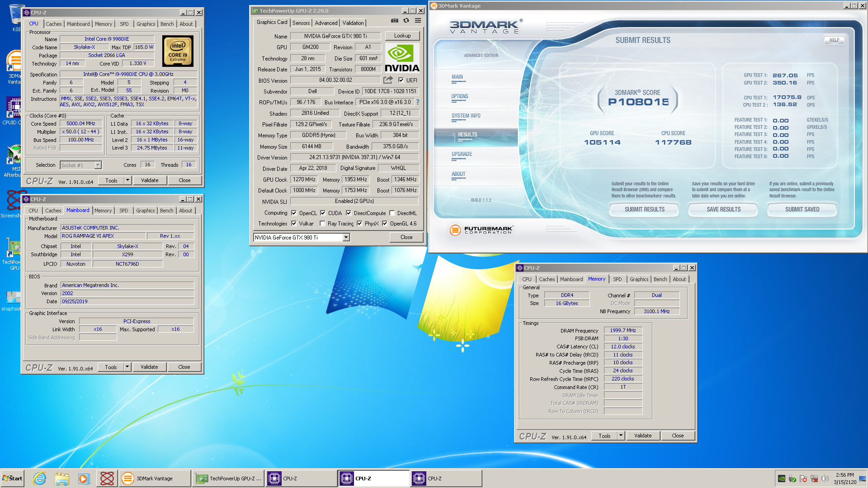Image resolution: width=868 pixels, height=488 pixels.
Task: Click the 3DMark Vantage taskbar button
Action: [154, 479]
